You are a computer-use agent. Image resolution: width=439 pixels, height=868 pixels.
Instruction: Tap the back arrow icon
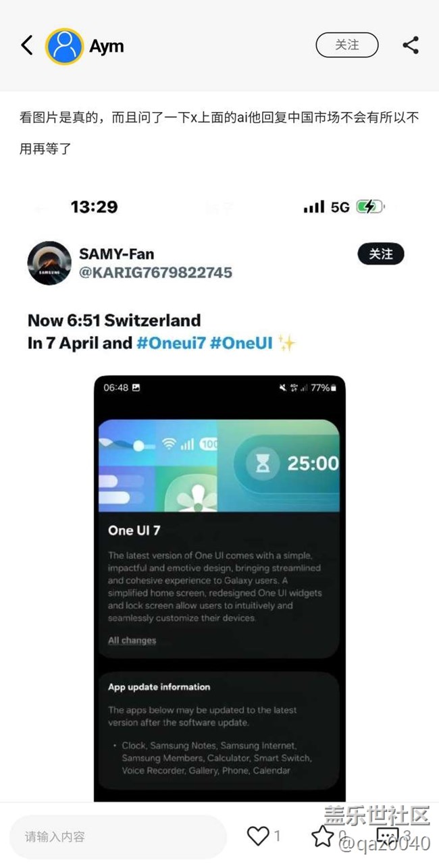(26, 45)
